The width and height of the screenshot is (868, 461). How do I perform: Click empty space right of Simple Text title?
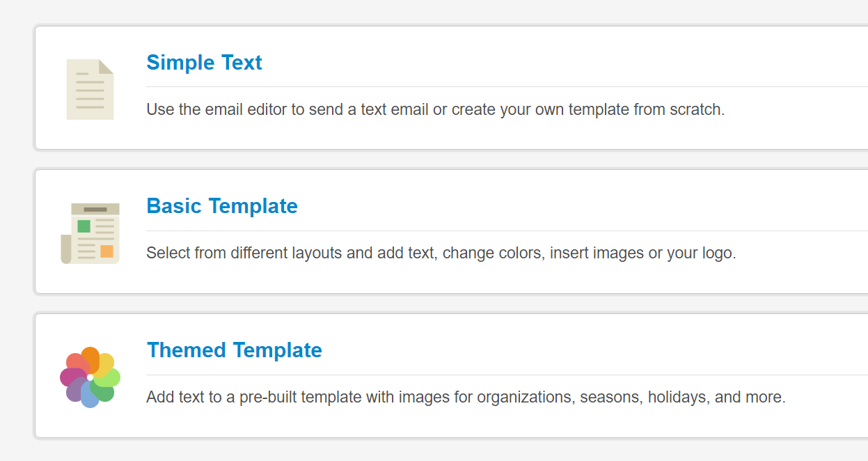pyautogui.click(x=557, y=63)
